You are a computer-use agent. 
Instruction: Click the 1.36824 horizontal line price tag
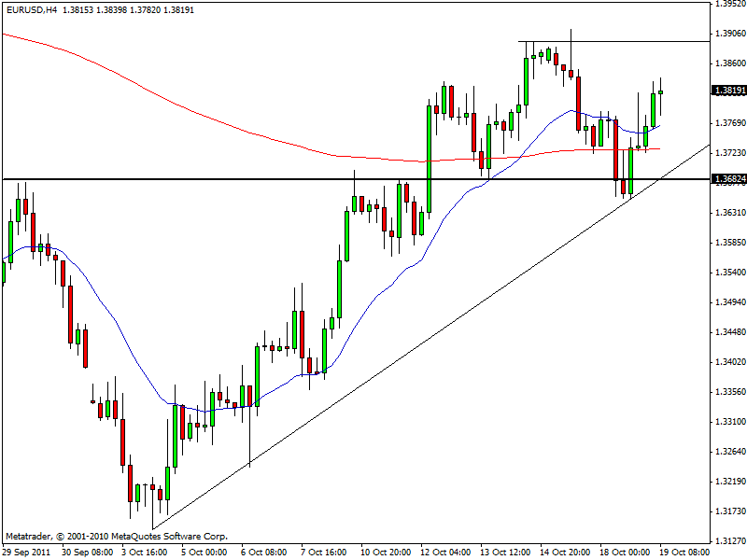727,178
